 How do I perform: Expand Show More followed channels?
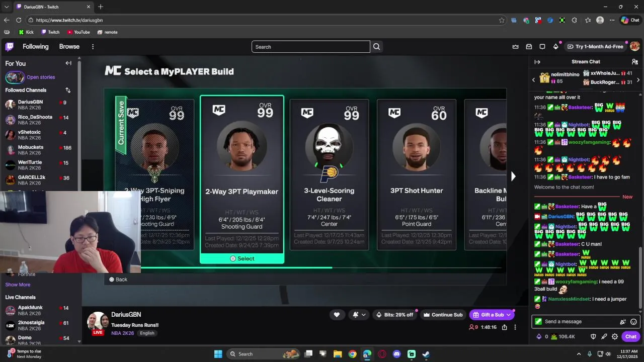(18, 285)
